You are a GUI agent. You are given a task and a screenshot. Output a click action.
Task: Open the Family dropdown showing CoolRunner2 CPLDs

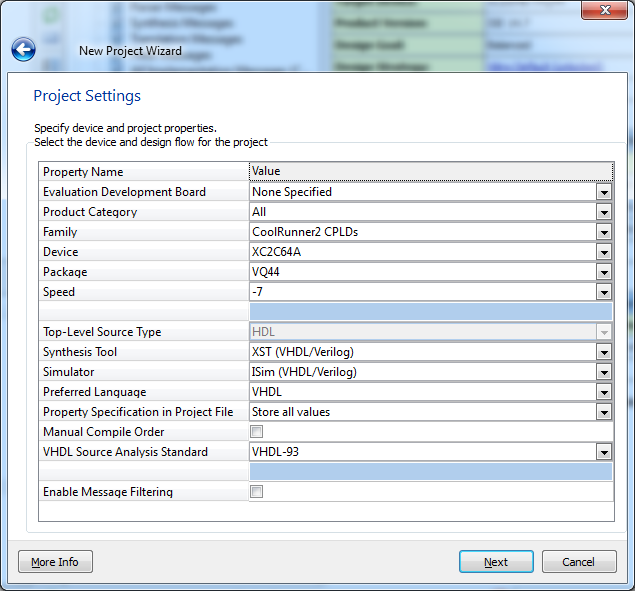(603, 232)
